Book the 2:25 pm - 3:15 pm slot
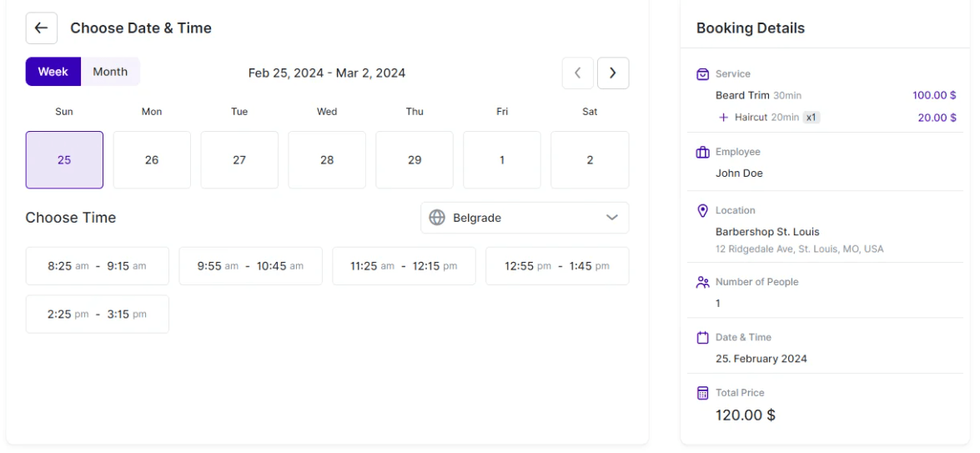 (97, 315)
